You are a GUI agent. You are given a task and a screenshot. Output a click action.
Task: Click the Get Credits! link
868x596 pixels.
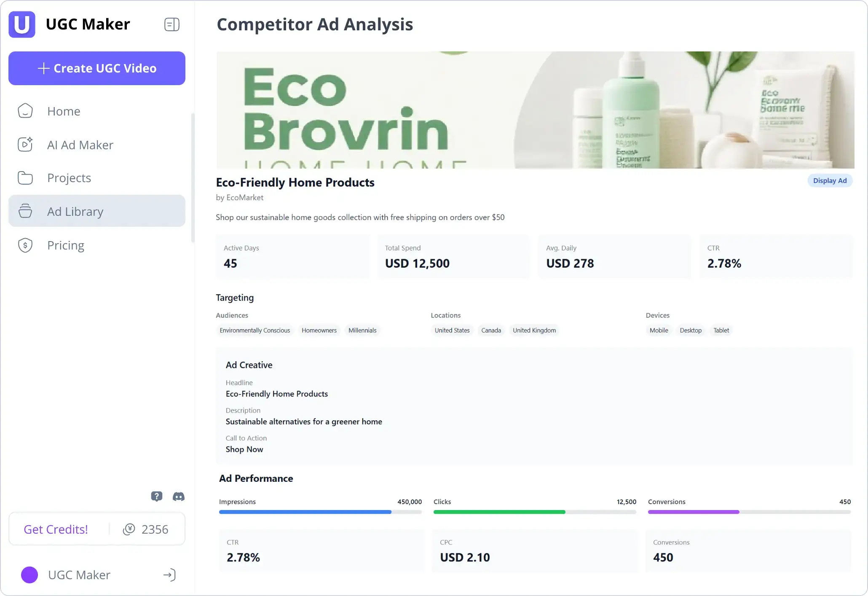(56, 529)
